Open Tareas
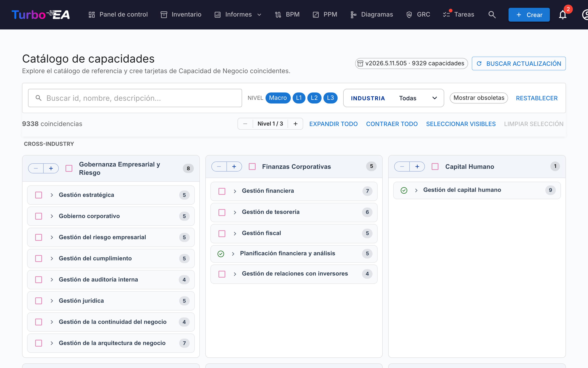 tap(458, 14)
